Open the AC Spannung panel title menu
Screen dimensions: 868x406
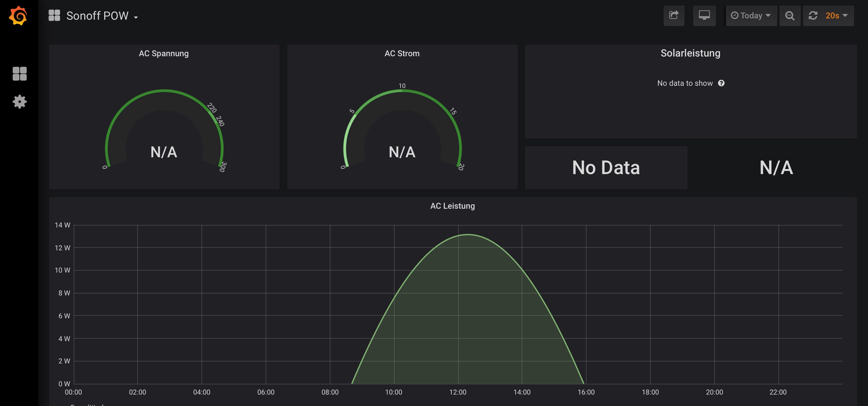[x=163, y=53]
